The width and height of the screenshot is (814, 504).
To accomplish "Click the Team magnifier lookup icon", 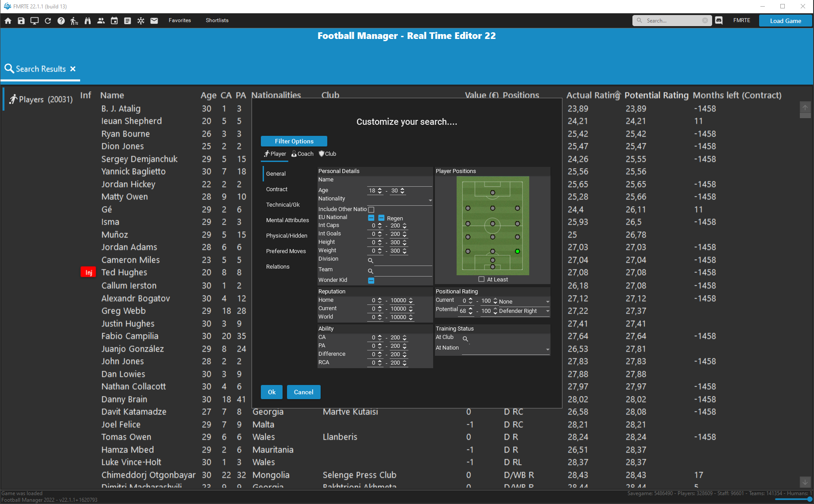I will point(371,271).
